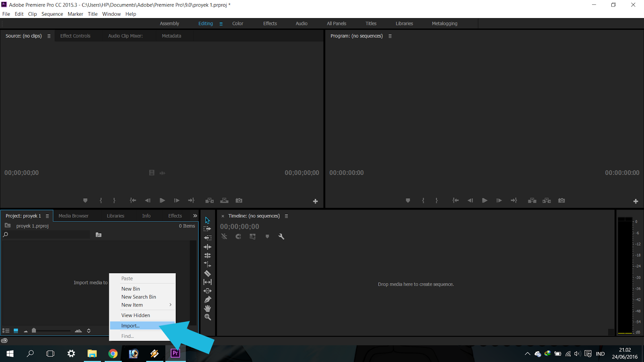Open Timeline panel menu
644x362 pixels.
point(287,216)
